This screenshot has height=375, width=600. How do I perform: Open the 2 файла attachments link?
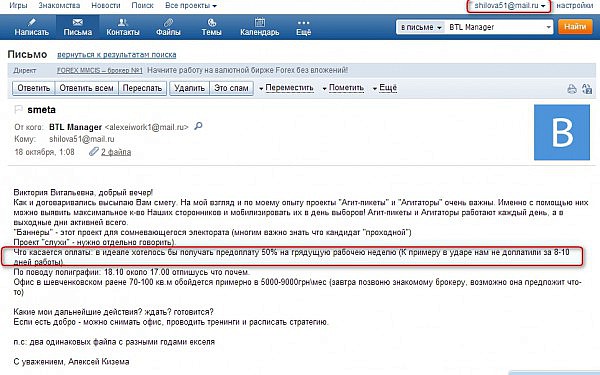pos(116,152)
